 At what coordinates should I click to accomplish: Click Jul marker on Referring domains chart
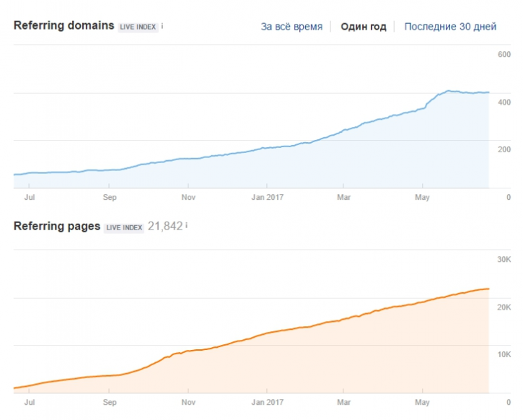[30, 197]
